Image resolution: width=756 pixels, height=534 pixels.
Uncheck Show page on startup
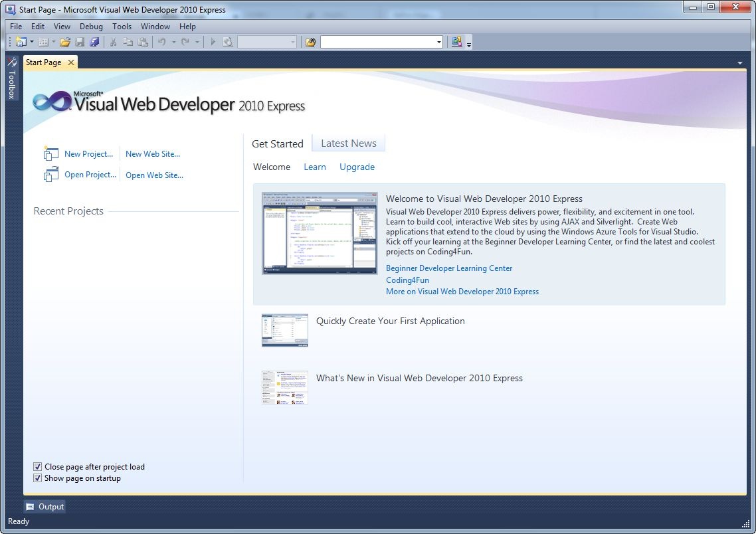38,478
